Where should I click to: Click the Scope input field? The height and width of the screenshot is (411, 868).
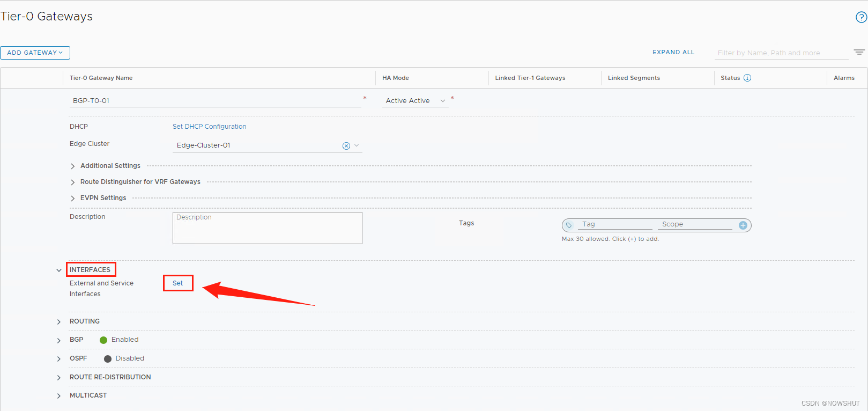[x=695, y=224]
